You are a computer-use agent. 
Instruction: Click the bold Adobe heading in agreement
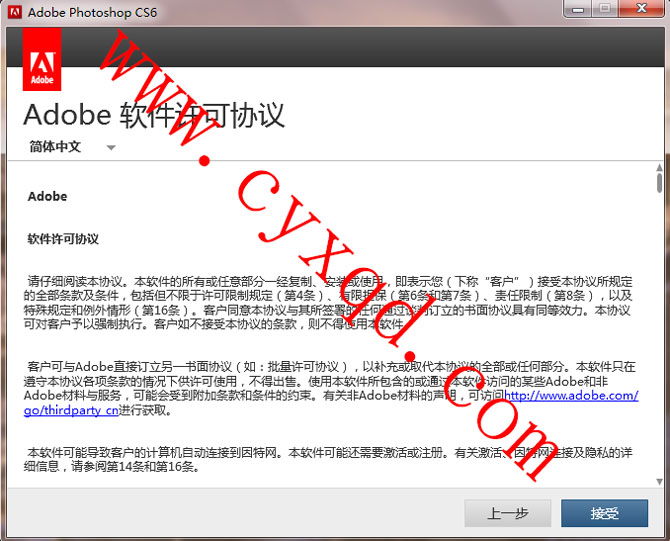point(47,196)
